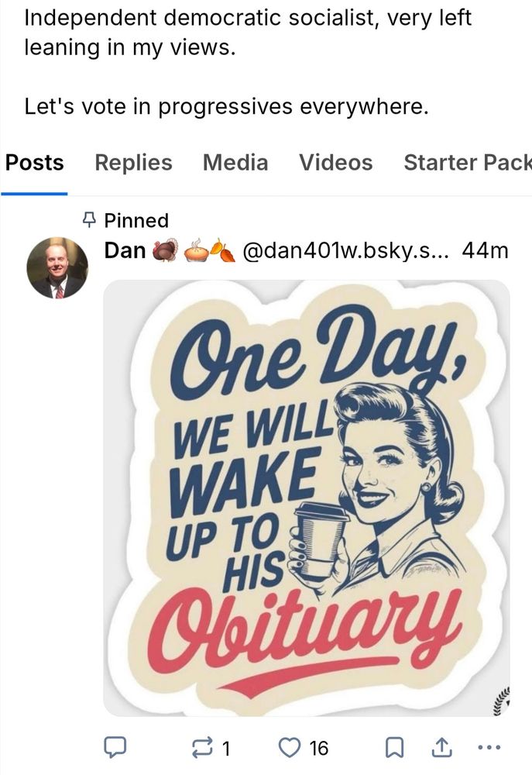Switch to the Media tab
This screenshot has width=532, height=775.
click(x=235, y=163)
